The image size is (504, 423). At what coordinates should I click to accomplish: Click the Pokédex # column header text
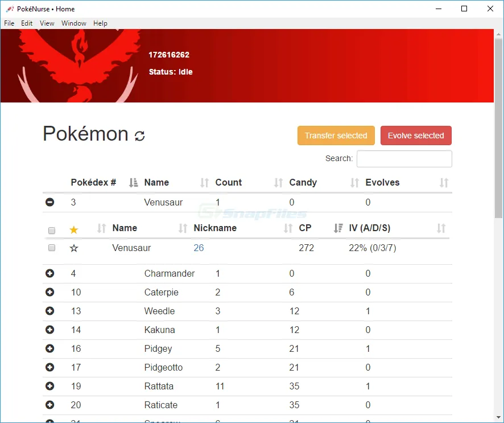[x=93, y=182]
